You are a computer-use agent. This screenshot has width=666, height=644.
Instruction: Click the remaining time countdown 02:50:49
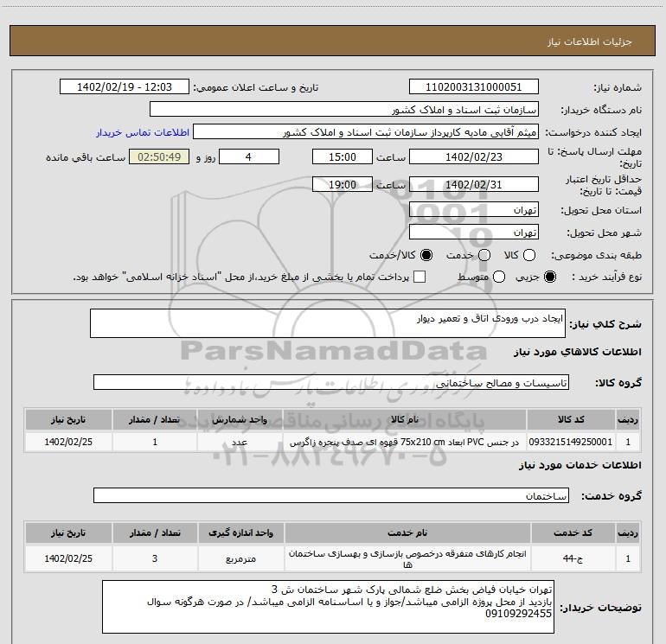point(159,157)
